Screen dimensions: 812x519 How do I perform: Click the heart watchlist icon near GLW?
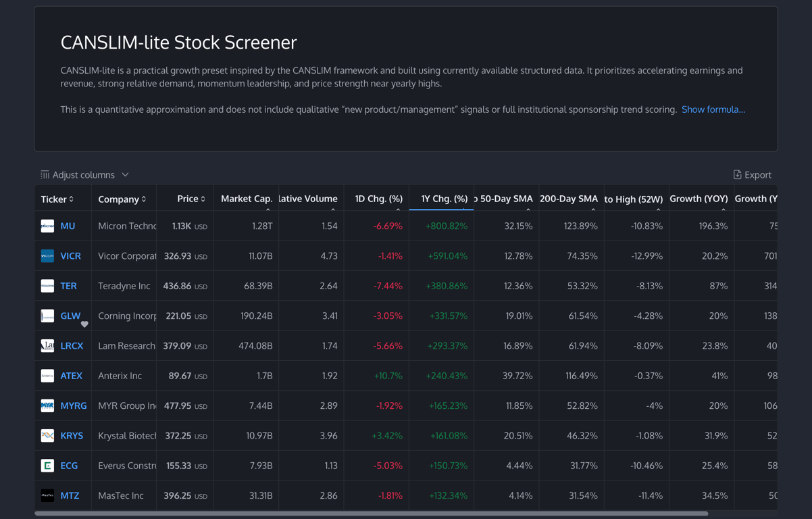[84, 324]
